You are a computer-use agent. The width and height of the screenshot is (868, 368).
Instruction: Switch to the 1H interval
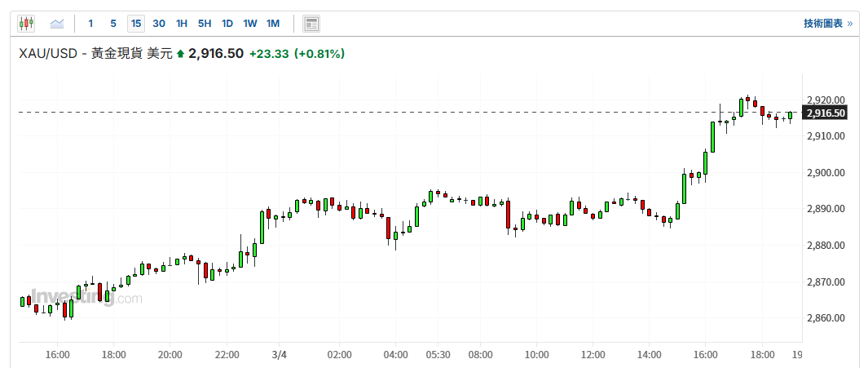[182, 24]
